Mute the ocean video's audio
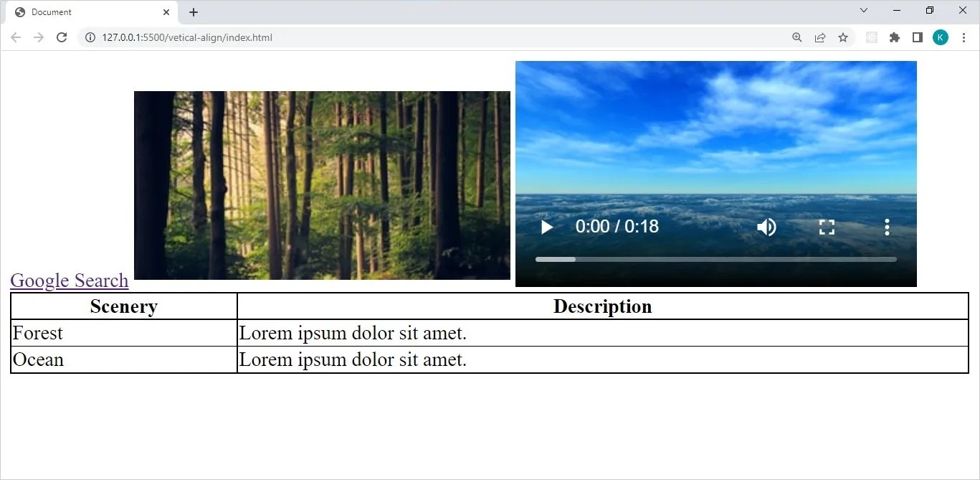Image resolution: width=980 pixels, height=480 pixels. click(766, 227)
